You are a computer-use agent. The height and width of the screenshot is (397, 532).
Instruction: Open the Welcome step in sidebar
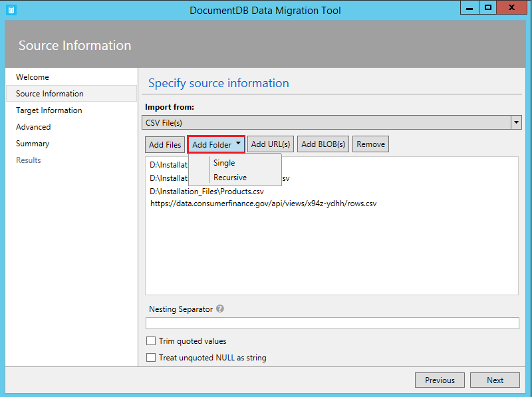[33, 77]
